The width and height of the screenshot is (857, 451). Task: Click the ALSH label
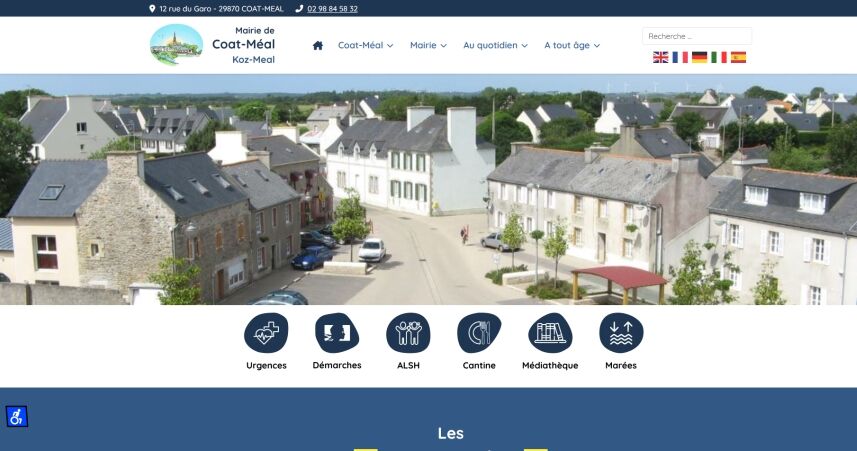[x=408, y=365]
